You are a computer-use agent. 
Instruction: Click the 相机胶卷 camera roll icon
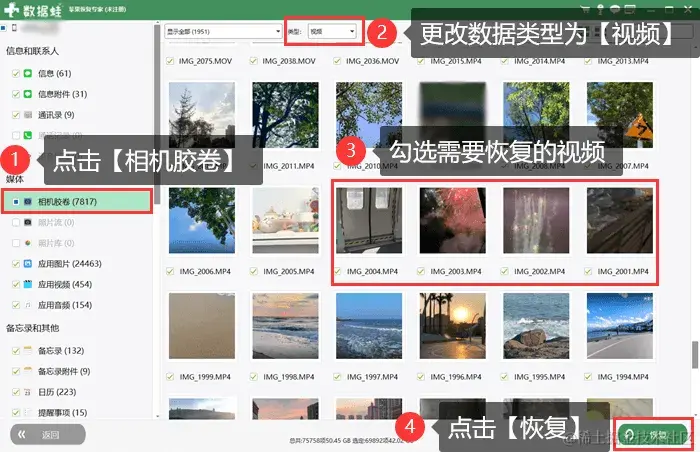click(28, 201)
